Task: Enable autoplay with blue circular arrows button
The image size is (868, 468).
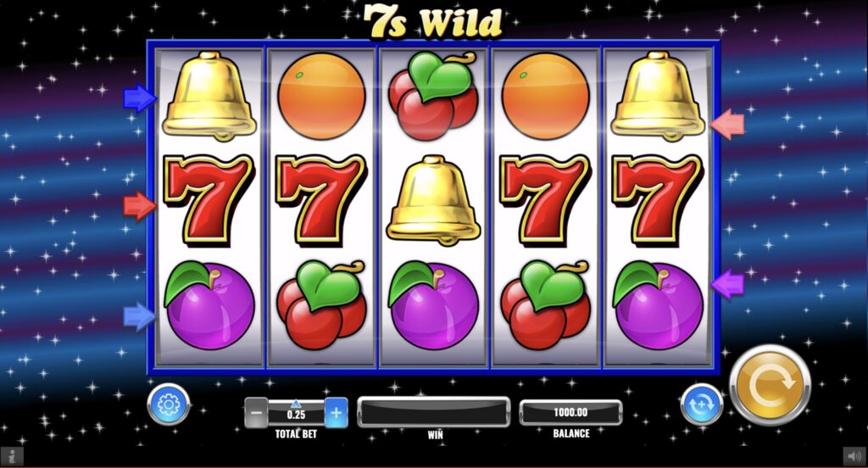Action: point(701,404)
